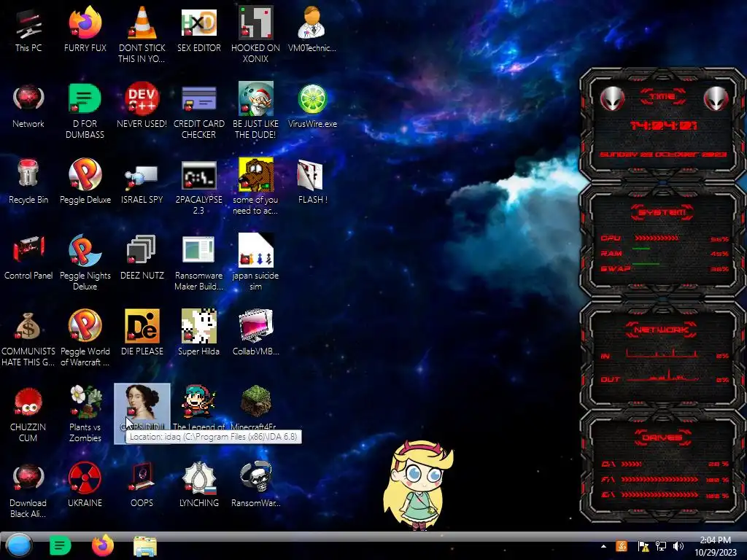This screenshot has width=747, height=560.
Task: Open the taskbar clock showing 2:04 PM
Action: [715, 546]
